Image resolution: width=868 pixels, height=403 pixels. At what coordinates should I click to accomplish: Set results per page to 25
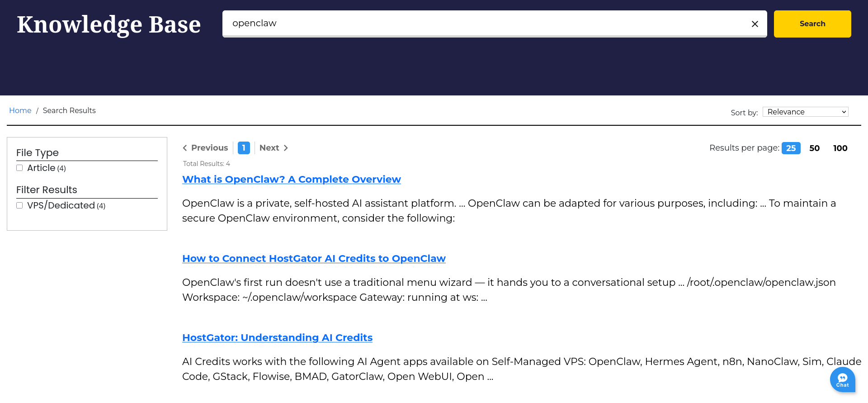click(791, 148)
